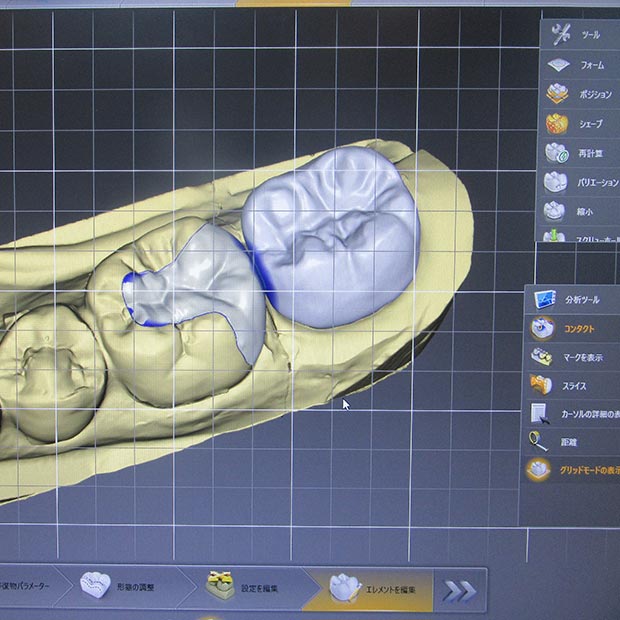Select the ポジション (Position) tool

(x=582, y=94)
